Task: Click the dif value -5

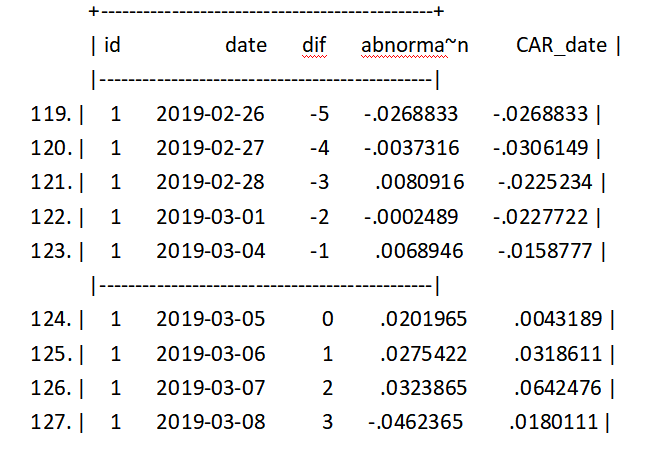Action: (x=320, y=114)
